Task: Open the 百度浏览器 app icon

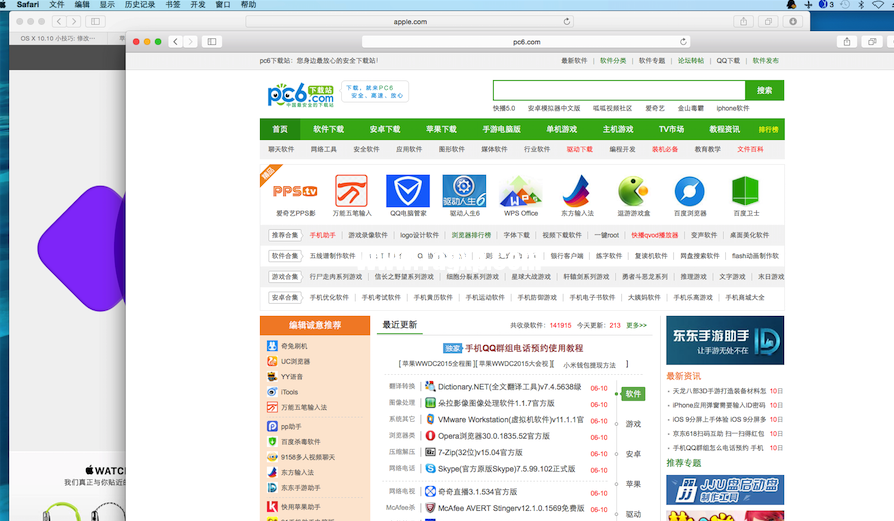Action: (689, 191)
